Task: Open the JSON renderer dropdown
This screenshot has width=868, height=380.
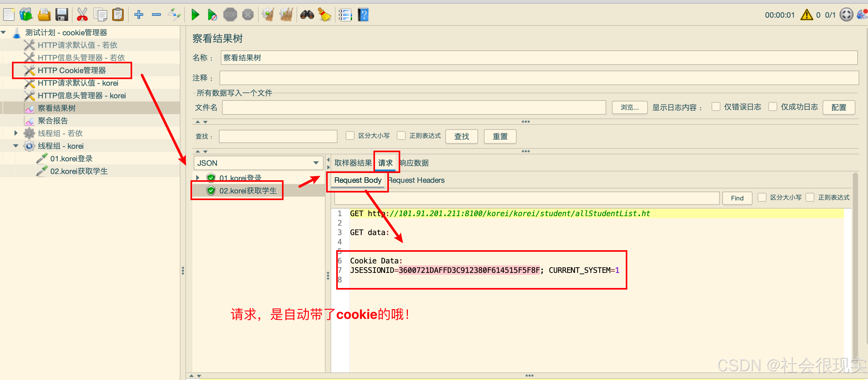Action: 258,163
